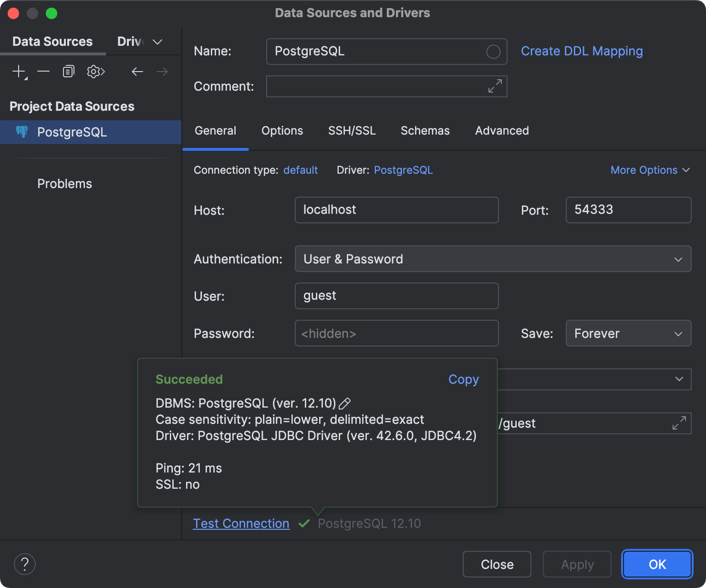Click into the Host input field
706x588 pixels.
click(x=396, y=210)
